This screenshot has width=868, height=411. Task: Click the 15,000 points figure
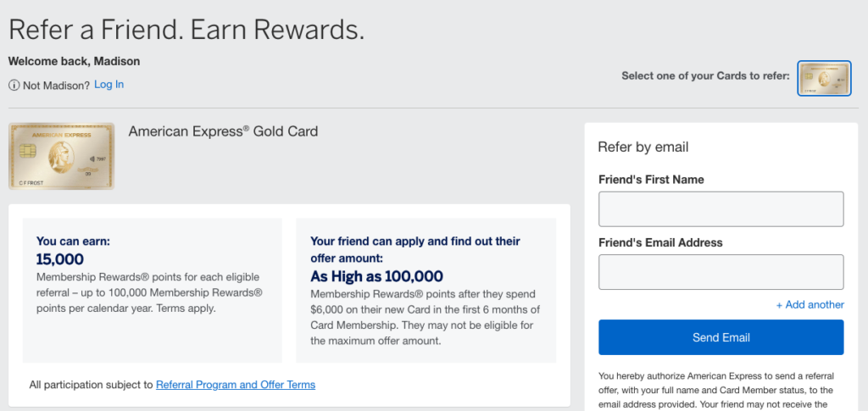pyautogui.click(x=60, y=259)
